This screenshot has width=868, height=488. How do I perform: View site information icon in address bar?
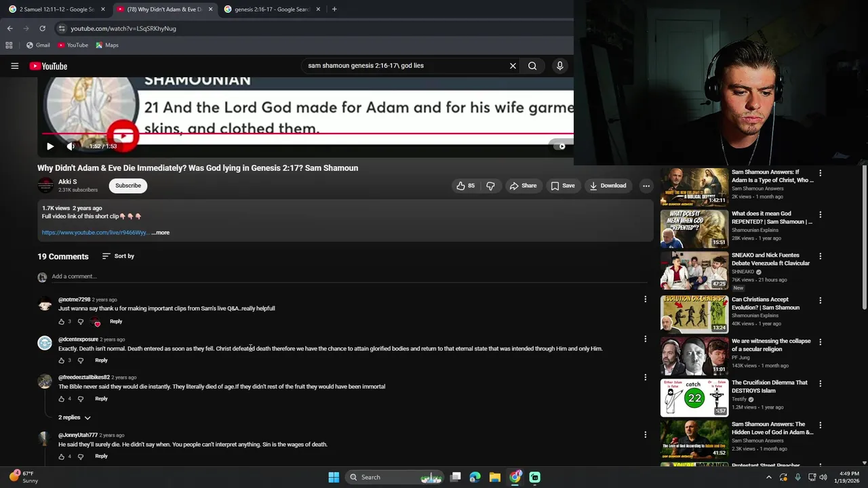[x=62, y=28]
